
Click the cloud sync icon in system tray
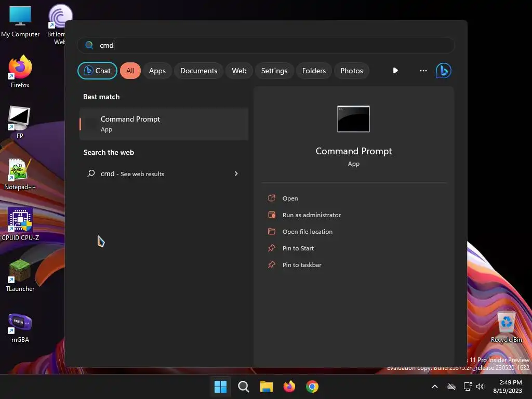tap(451, 387)
